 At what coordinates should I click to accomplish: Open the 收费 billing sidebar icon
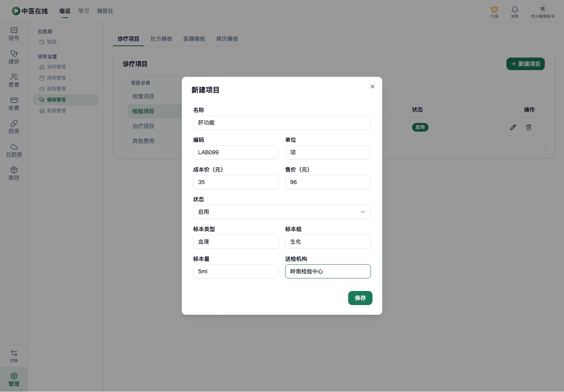tap(14, 104)
